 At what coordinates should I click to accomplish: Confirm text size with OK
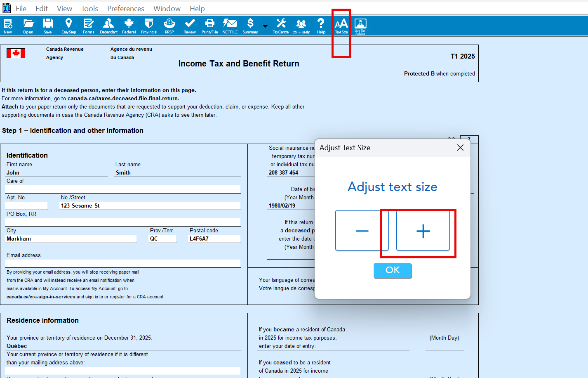pos(393,271)
